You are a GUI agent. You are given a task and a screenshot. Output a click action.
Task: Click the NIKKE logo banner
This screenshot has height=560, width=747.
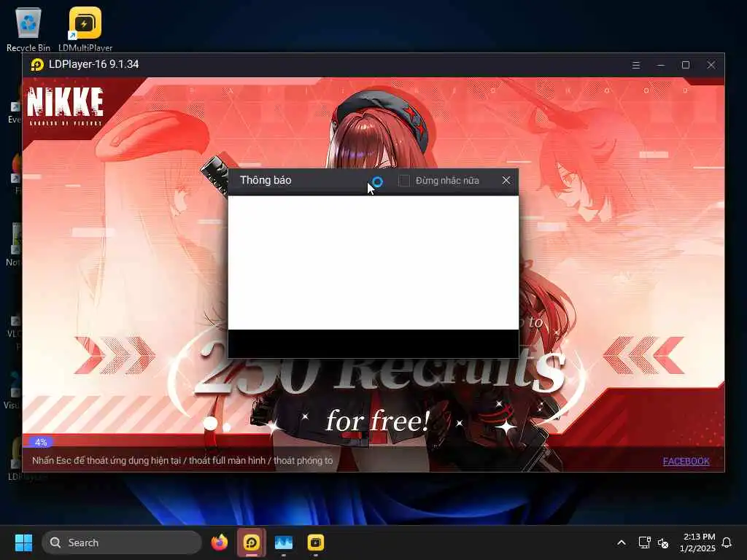pyautogui.click(x=65, y=106)
